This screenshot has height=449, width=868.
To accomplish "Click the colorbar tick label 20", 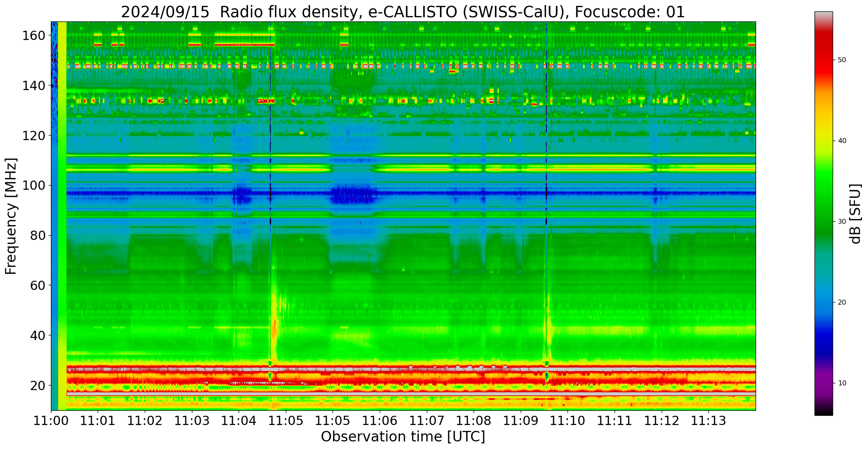I will (842, 303).
